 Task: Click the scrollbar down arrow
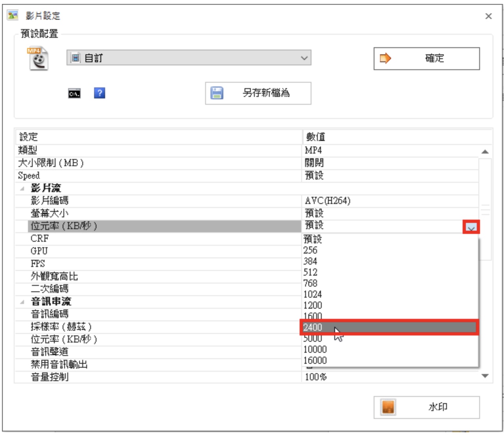pyautogui.click(x=485, y=376)
